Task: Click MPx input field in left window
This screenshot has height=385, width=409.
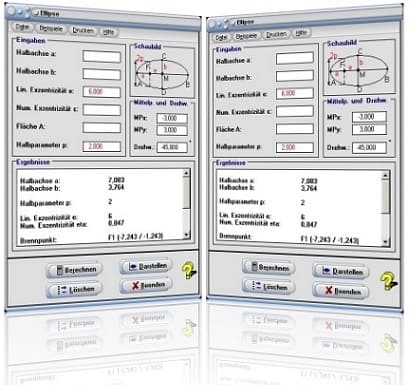Action: 172,118
